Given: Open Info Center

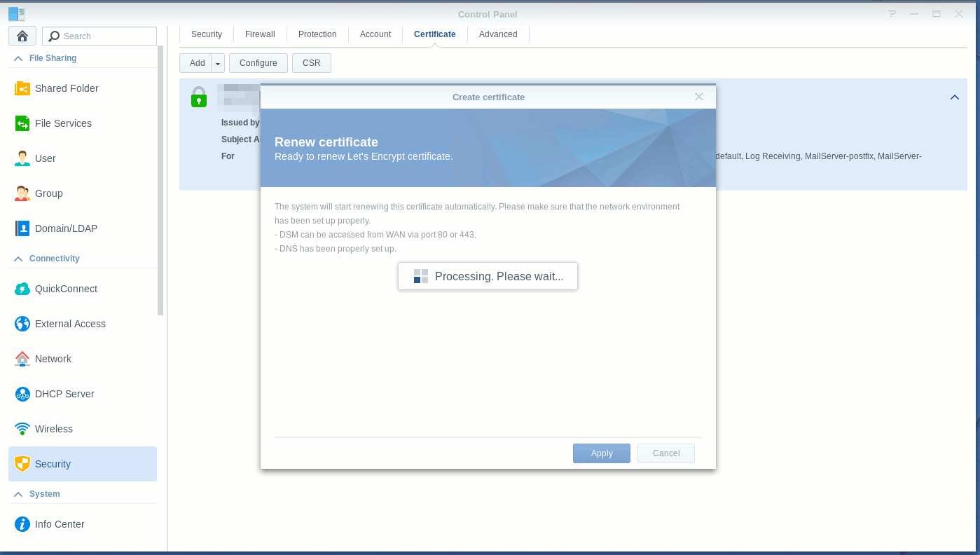Looking at the screenshot, I should click(60, 524).
